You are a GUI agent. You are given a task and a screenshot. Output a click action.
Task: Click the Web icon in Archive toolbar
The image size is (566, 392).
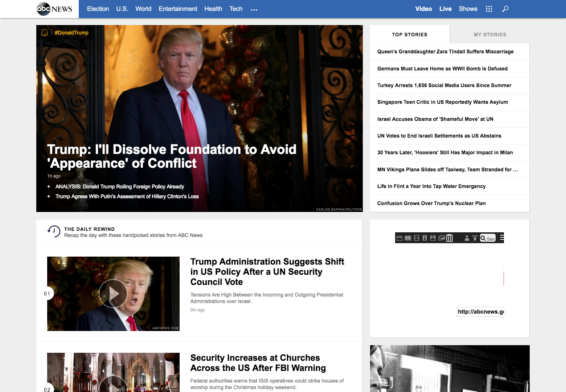pyautogui.click(x=399, y=238)
